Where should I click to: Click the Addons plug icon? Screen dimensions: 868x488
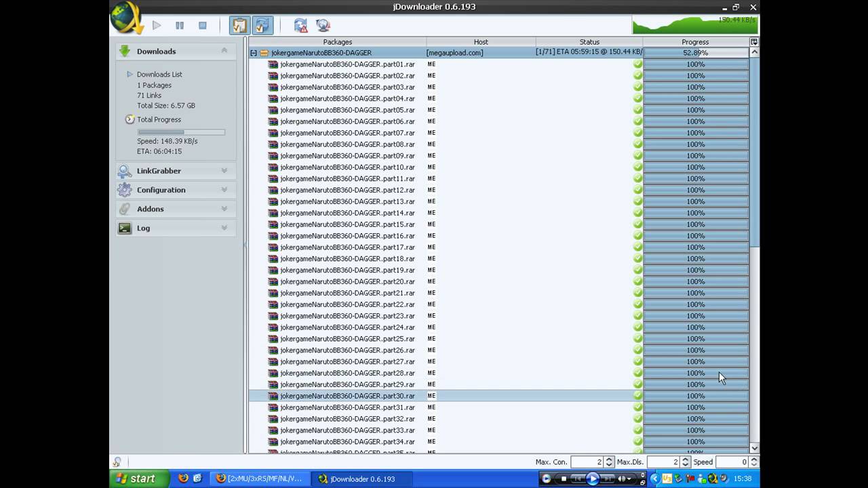pyautogui.click(x=125, y=209)
